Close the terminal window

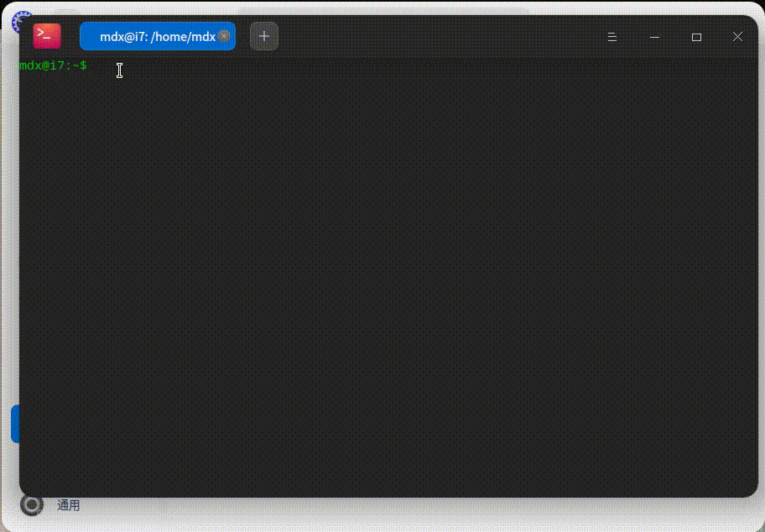pos(737,37)
